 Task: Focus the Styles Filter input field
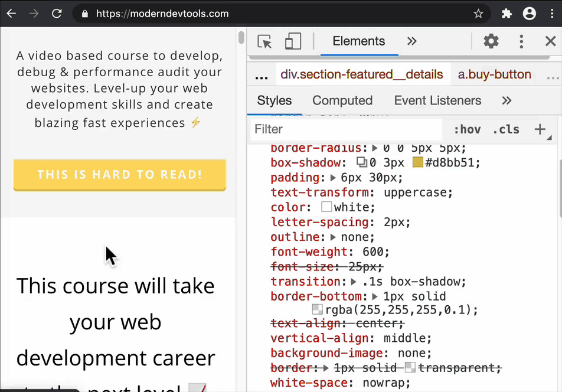click(x=346, y=129)
